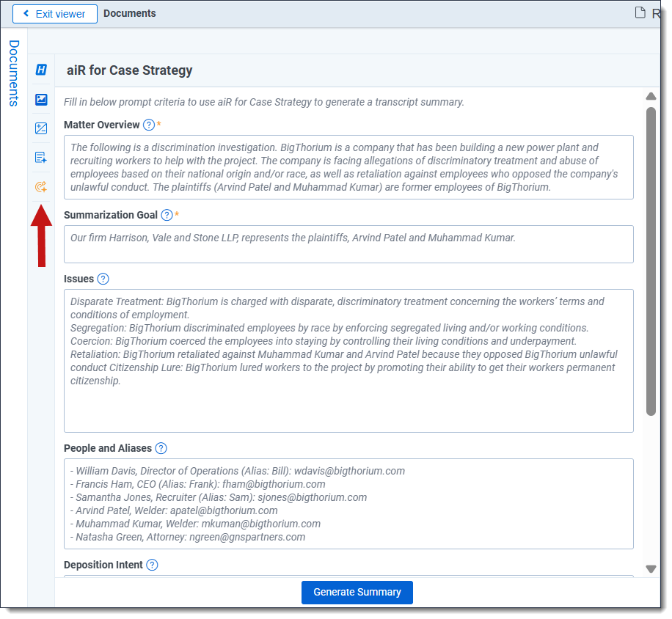
Task: Click the image viewer sidebar icon
Action: pos(41,99)
